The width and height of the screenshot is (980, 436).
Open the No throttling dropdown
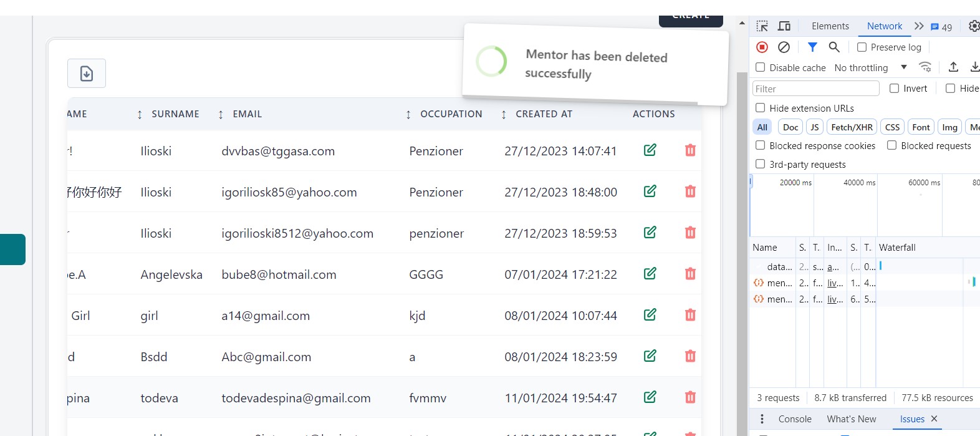click(x=870, y=67)
